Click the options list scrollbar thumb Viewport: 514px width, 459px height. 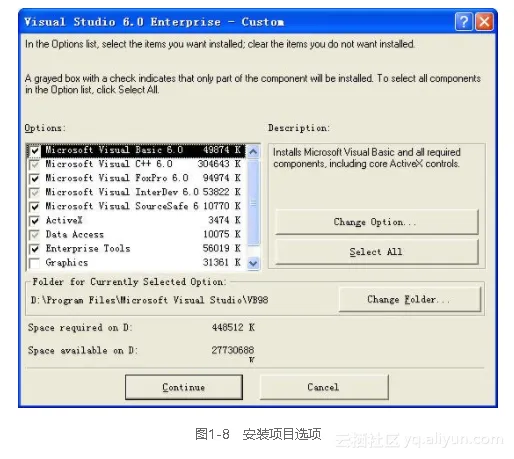tap(253, 202)
